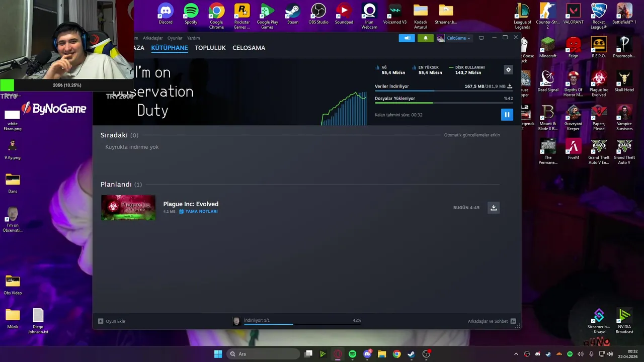
Task: Open Soundpad desktop shortcut
Action: 344,14
